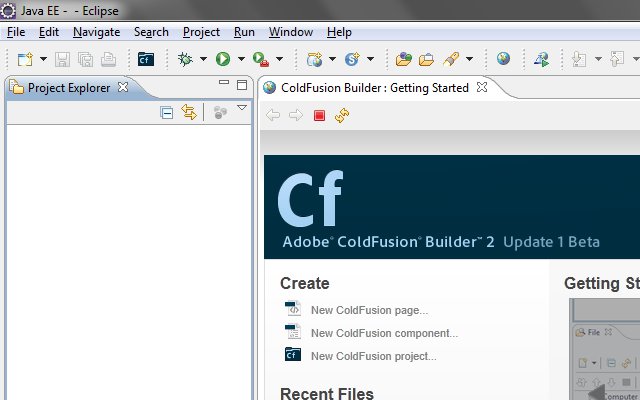
Task: Click the New ColdFusion page link
Action: click(x=369, y=310)
